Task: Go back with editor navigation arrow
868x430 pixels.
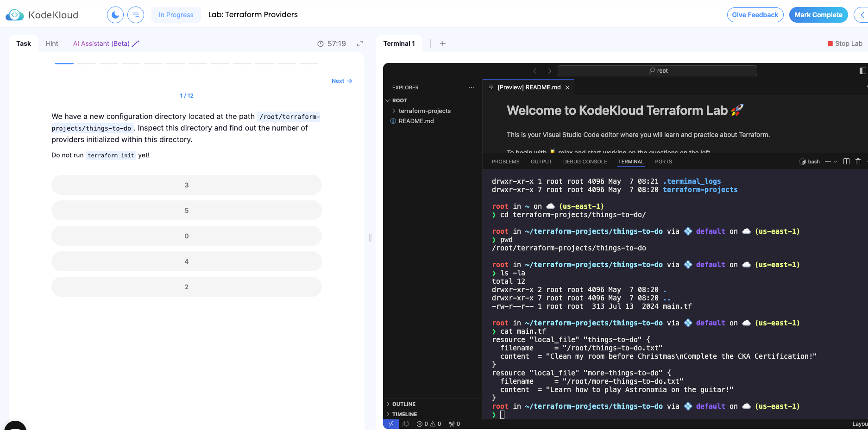Action: coord(536,71)
